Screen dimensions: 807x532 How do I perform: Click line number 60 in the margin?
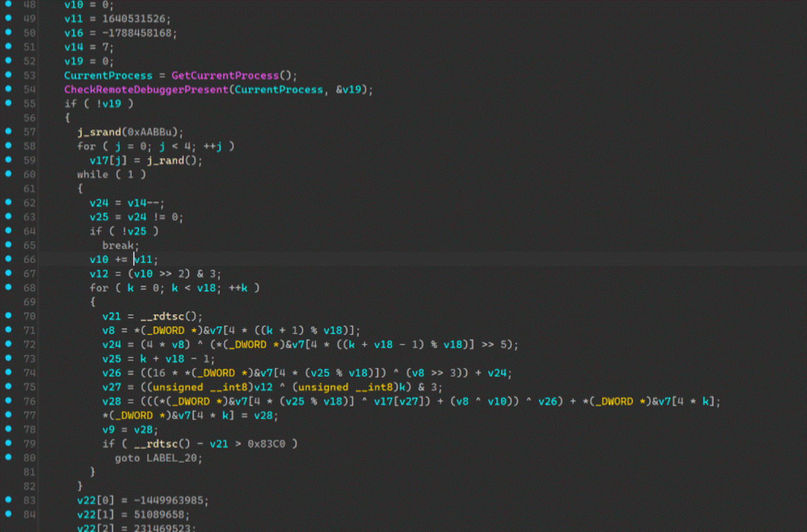pos(31,174)
